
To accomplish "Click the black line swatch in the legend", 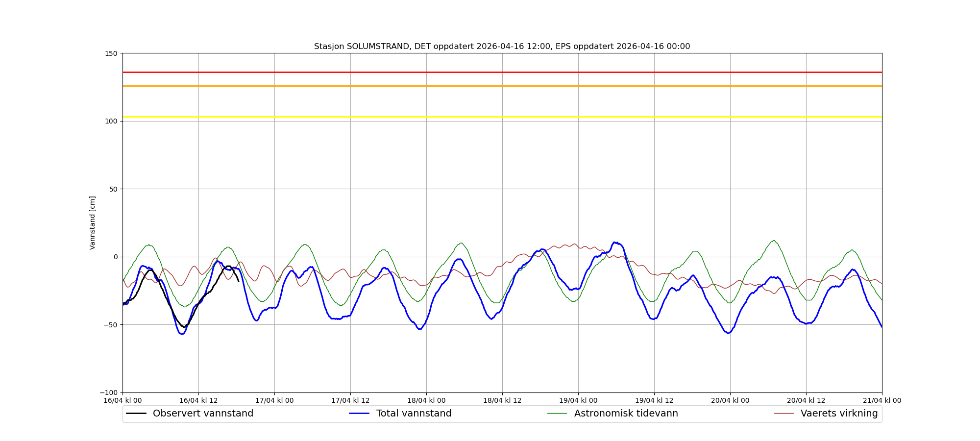I will click(x=136, y=414).
